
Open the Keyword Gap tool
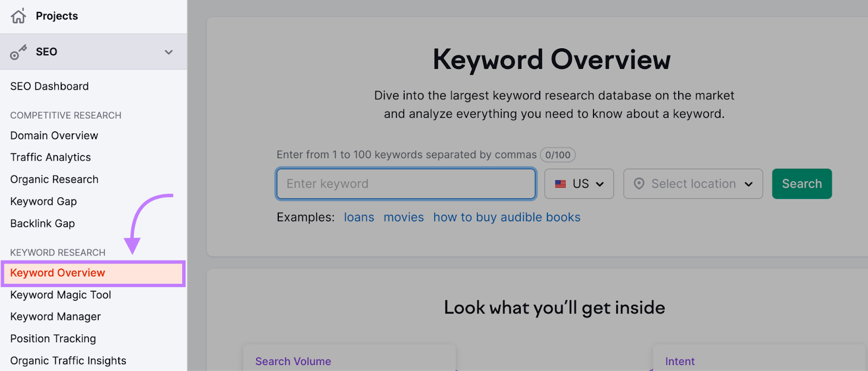click(43, 201)
